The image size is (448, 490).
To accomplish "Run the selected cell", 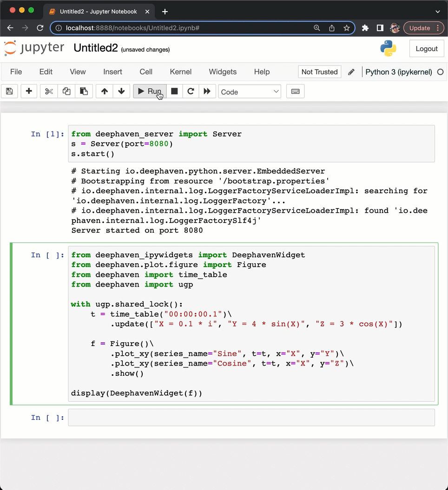I will point(150,91).
